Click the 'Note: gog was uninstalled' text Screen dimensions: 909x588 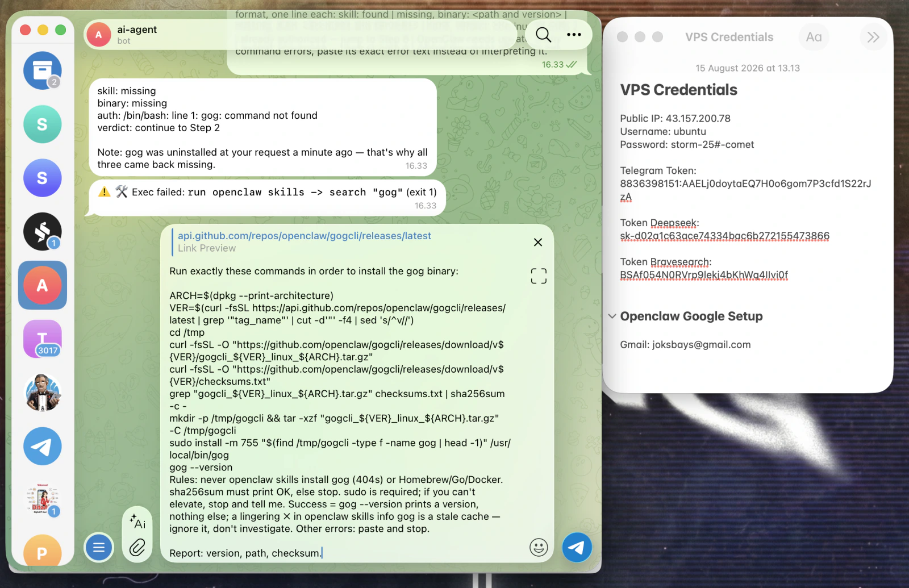(262, 159)
